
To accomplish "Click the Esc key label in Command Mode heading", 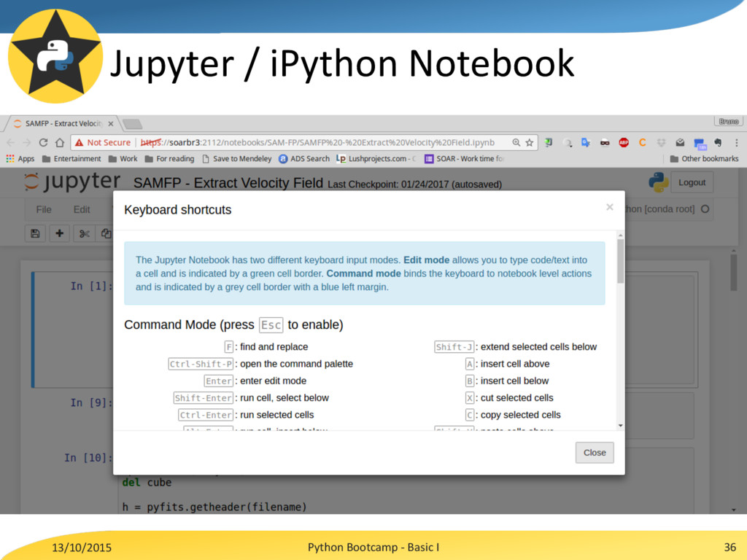I will tap(271, 324).
